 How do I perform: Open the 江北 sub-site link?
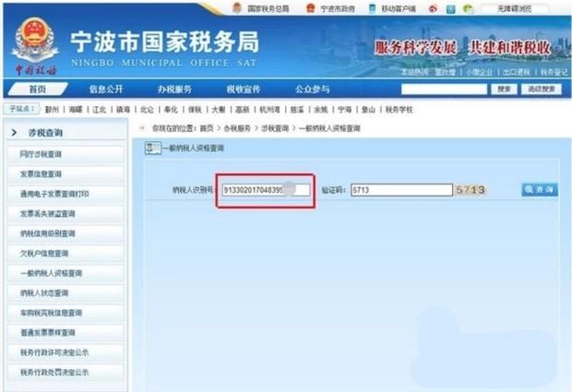click(100, 110)
